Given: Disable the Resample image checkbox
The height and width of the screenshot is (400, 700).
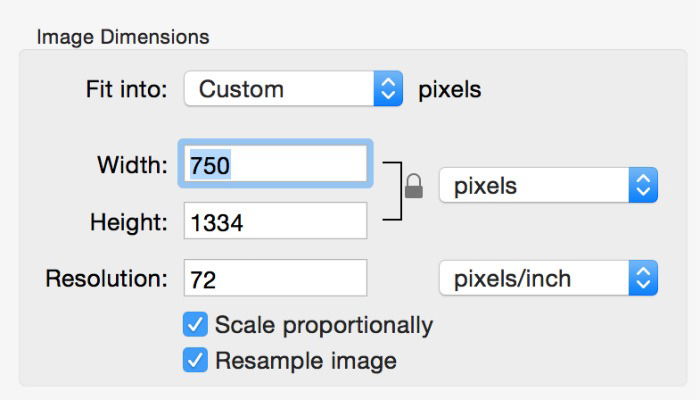Looking at the screenshot, I should [195, 360].
